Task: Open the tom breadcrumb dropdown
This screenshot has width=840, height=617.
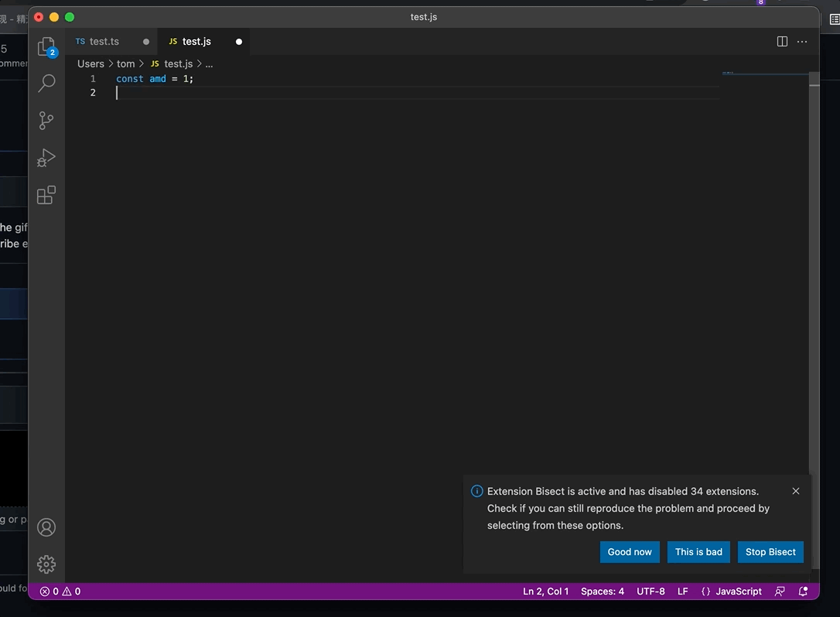Action: click(x=126, y=63)
